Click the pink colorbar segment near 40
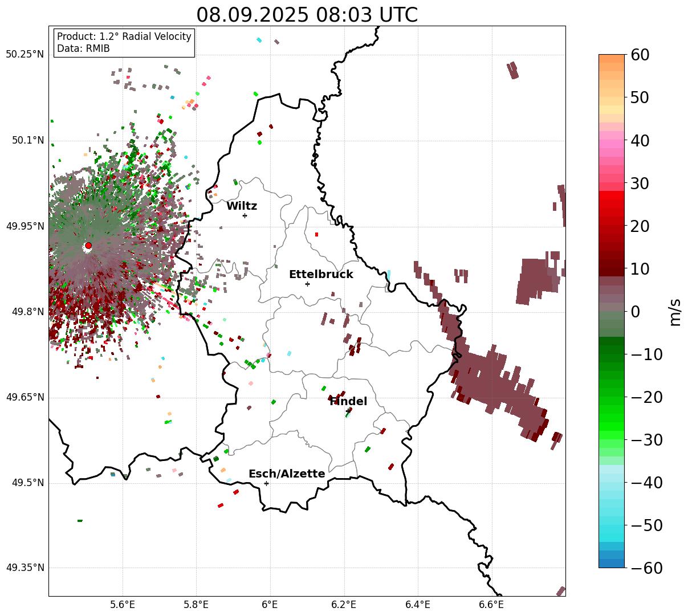This screenshot has width=688, height=616. coord(612,144)
